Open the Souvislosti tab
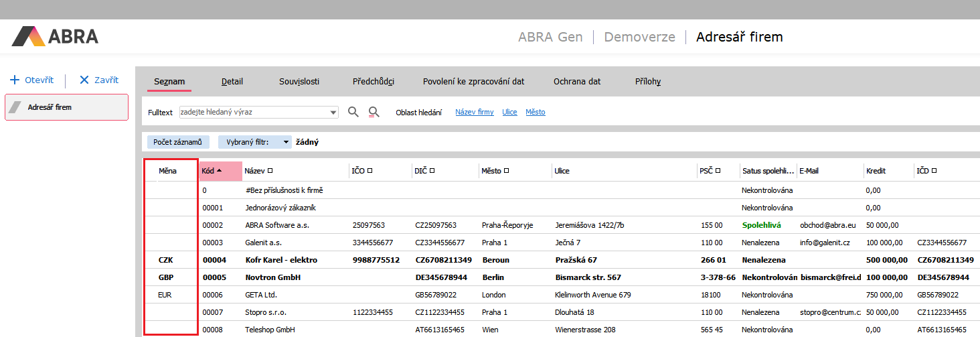The height and width of the screenshot is (337, 980). 299,82
